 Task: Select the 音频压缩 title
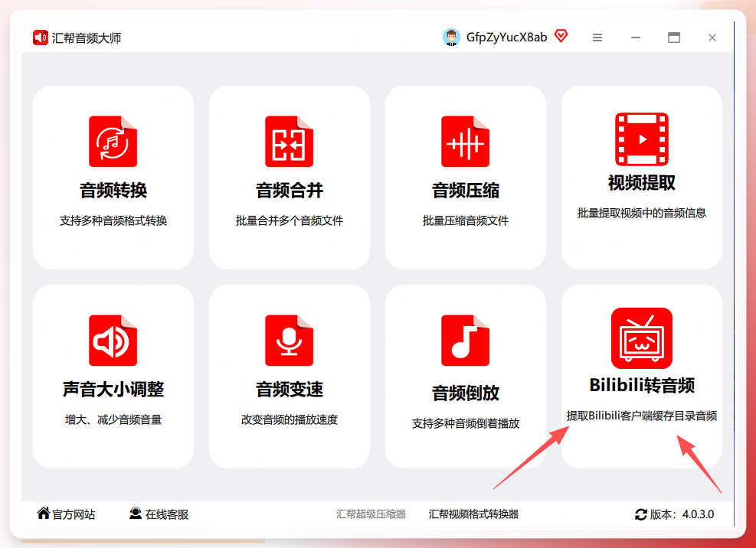tap(466, 191)
